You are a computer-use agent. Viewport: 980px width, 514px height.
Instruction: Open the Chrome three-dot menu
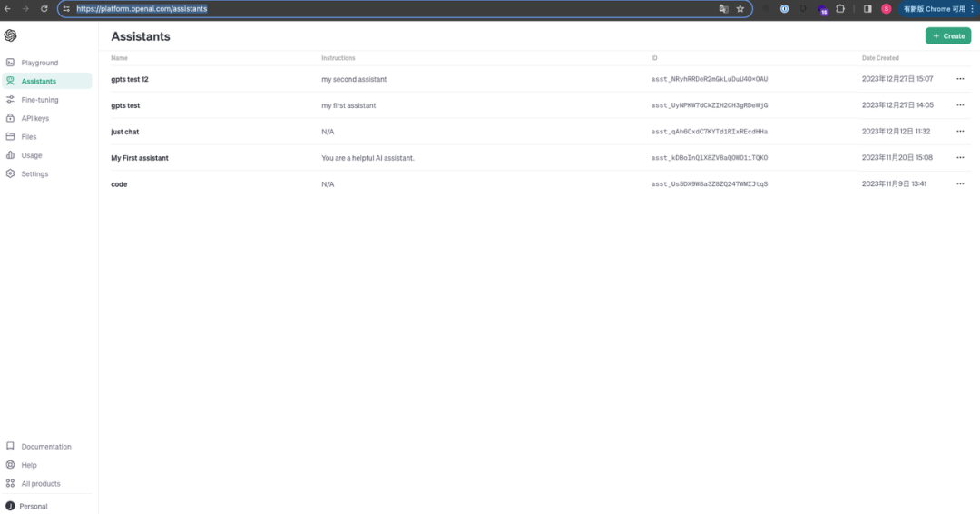pyautogui.click(x=973, y=9)
